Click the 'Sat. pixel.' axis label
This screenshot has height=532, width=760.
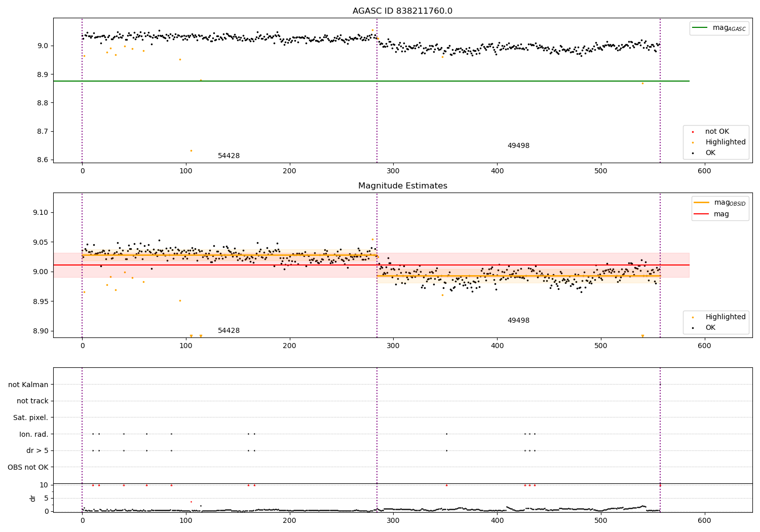31,418
